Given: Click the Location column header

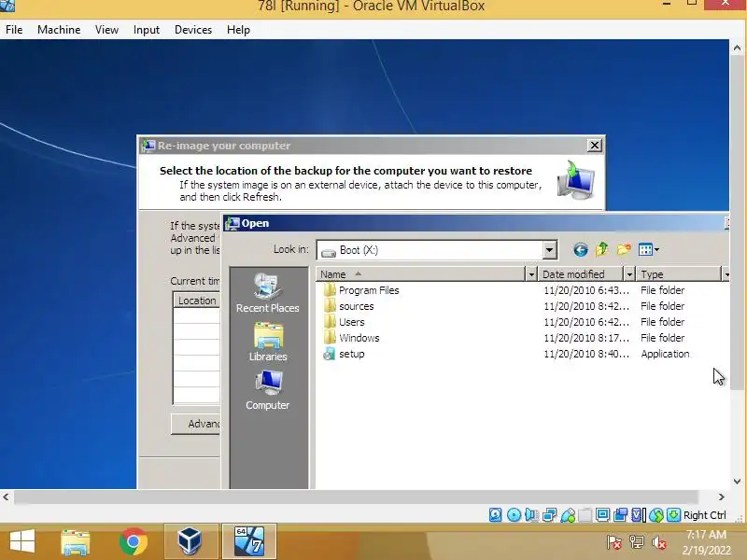Looking at the screenshot, I should click(197, 301).
